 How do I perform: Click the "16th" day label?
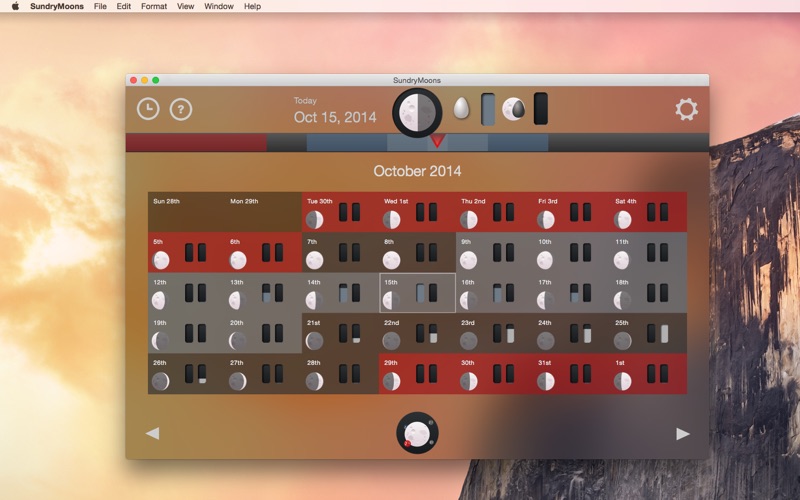click(468, 282)
